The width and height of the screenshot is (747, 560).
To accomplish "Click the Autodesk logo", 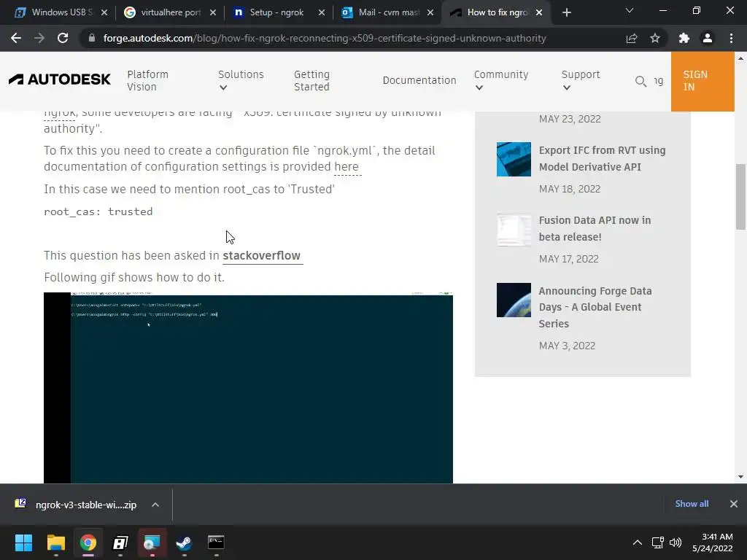I will point(60,79).
